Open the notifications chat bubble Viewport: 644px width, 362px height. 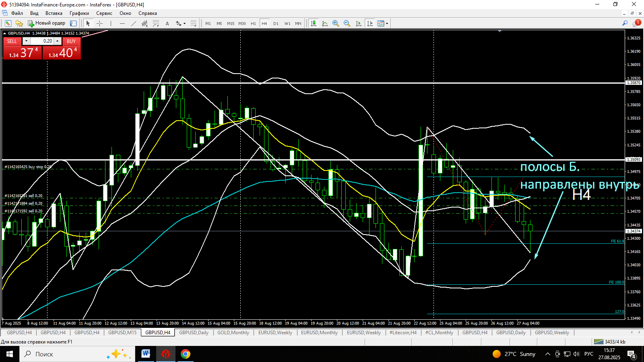tap(637, 23)
